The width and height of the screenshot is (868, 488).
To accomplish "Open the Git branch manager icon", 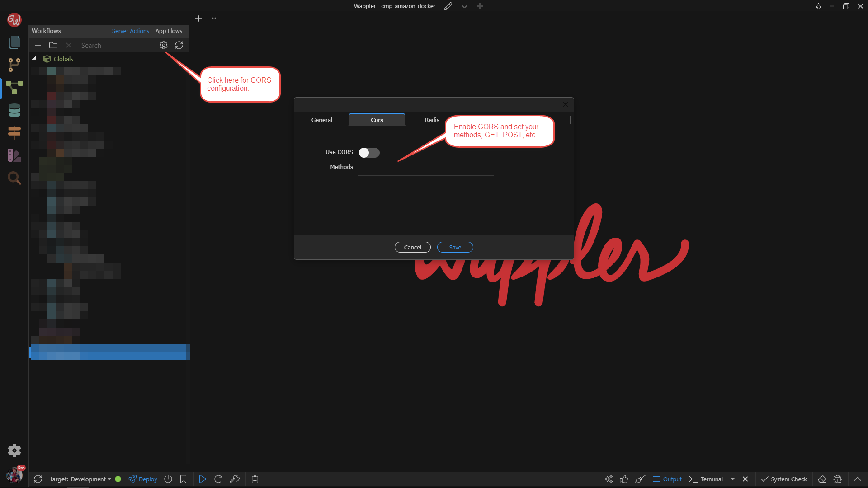I will tap(14, 65).
